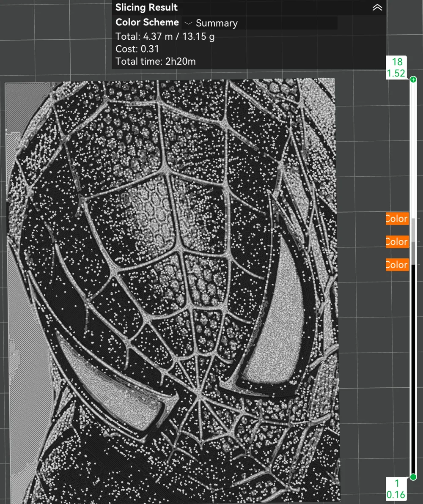Click the Slicing Result title
The width and height of the screenshot is (423, 504).
[x=146, y=7]
